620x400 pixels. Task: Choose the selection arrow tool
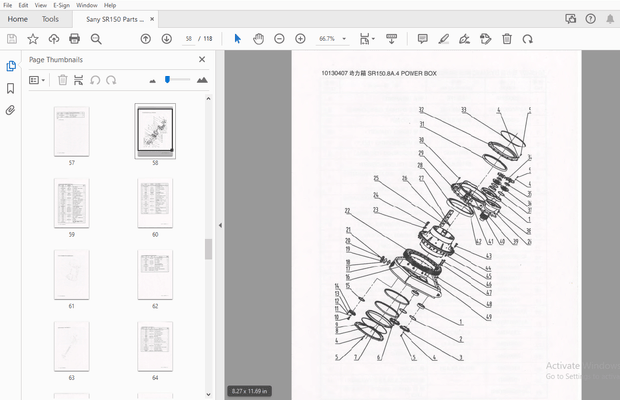(237, 39)
